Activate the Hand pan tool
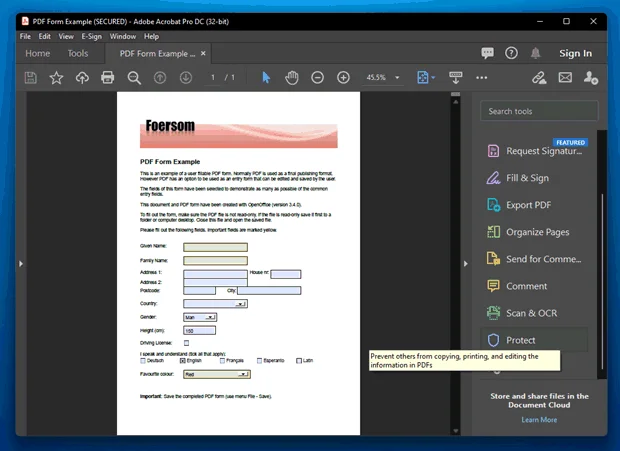This screenshot has width=620, height=451. [292, 77]
